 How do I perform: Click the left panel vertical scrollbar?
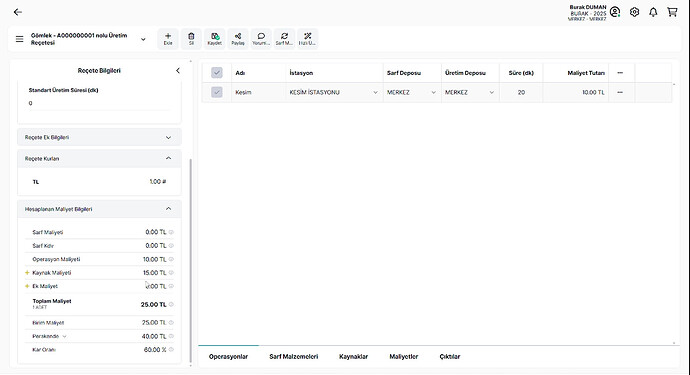click(x=191, y=260)
